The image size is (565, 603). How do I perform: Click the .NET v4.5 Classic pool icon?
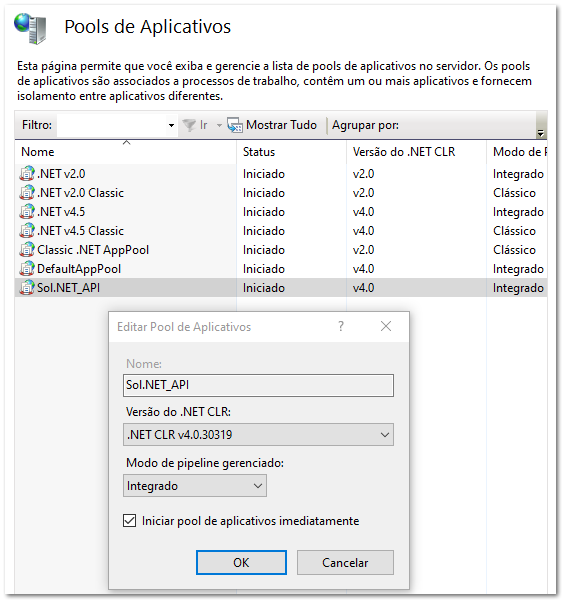coord(27,231)
